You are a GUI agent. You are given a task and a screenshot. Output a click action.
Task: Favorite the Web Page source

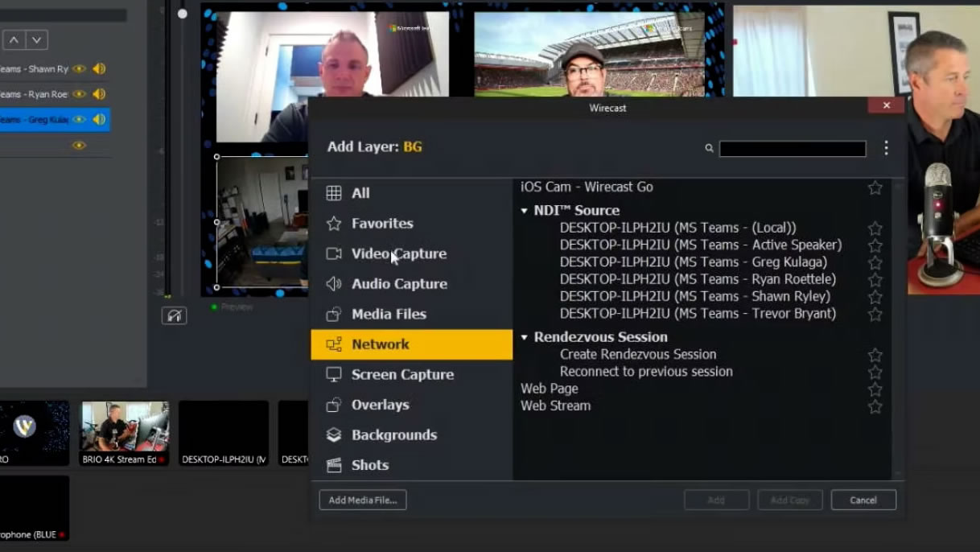click(x=875, y=389)
